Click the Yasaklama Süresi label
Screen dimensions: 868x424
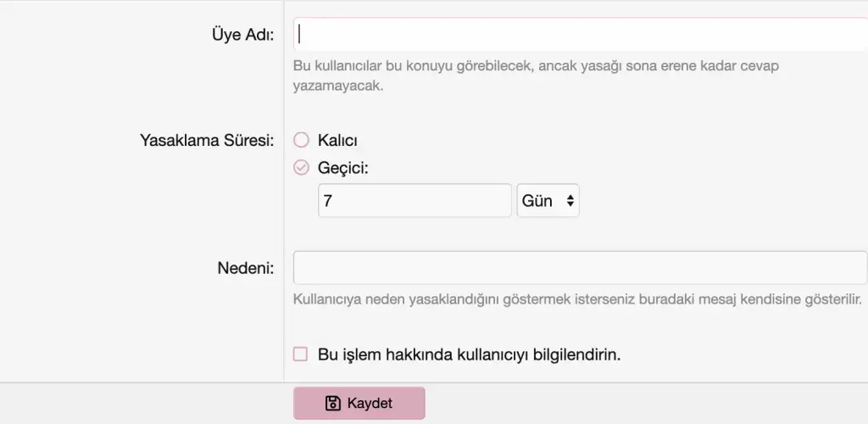pos(206,141)
